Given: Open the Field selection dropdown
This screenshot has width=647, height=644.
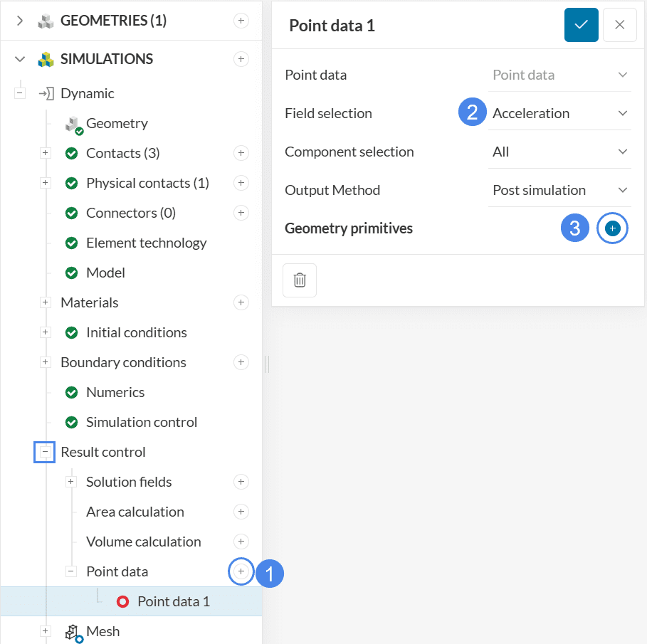Looking at the screenshot, I should pyautogui.click(x=559, y=113).
